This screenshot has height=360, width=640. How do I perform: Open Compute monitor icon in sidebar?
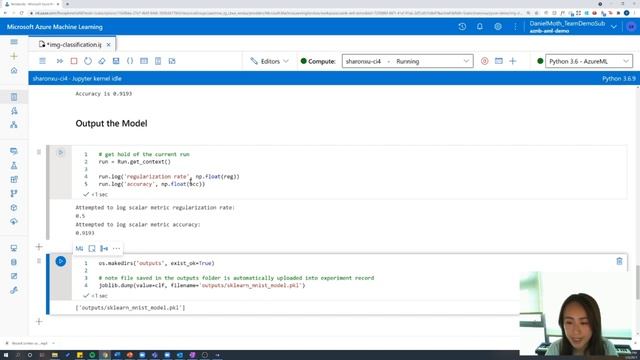coord(14,248)
